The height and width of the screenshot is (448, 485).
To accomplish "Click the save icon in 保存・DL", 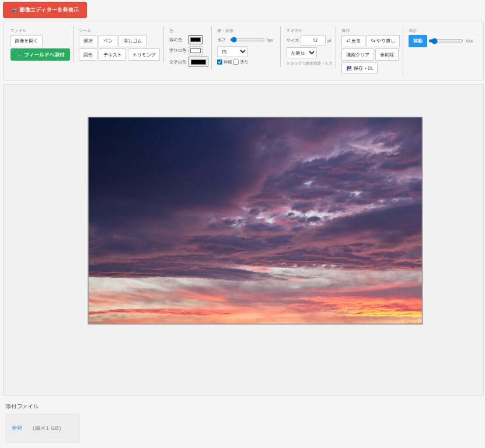I will point(349,68).
